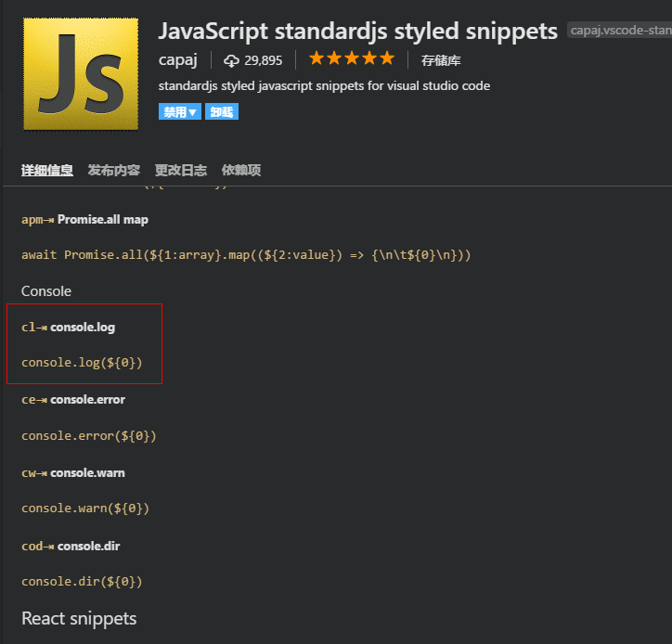Click the 29,895 install count
Screen dimensions: 672x644
pyautogui.click(x=264, y=61)
